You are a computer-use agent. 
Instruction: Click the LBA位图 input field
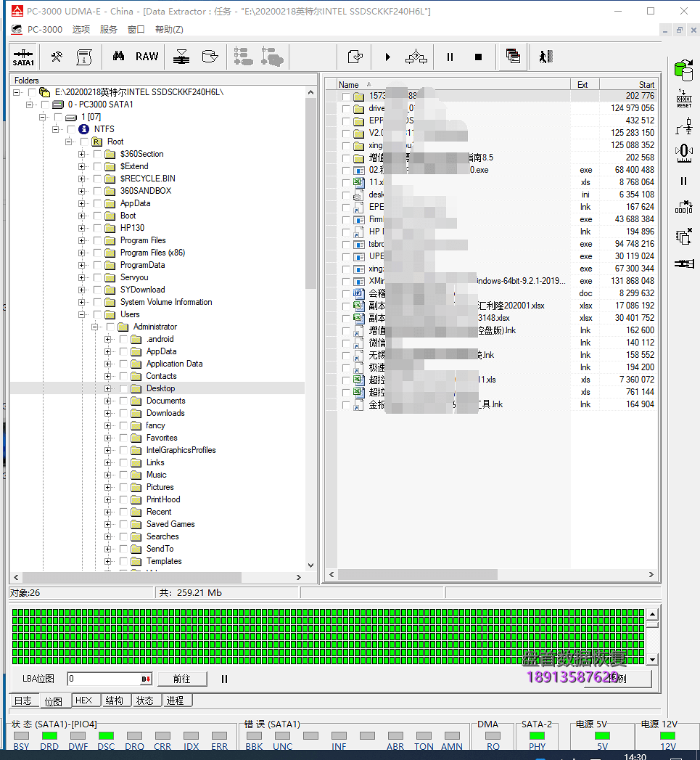point(110,679)
